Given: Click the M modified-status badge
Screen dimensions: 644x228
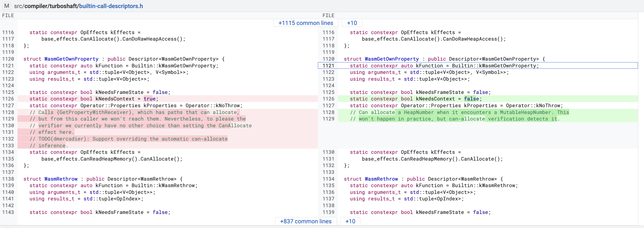Looking at the screenshot, I should (x=7, y=6).
